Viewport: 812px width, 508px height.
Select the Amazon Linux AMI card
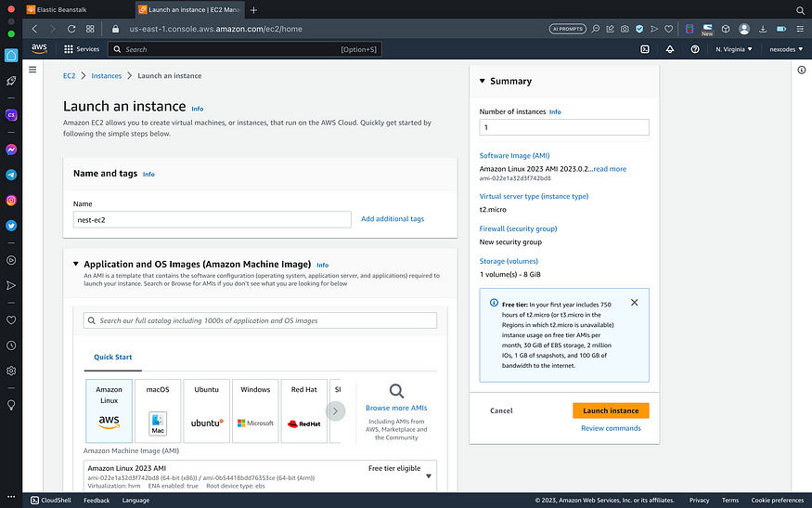tap(109, 411)
